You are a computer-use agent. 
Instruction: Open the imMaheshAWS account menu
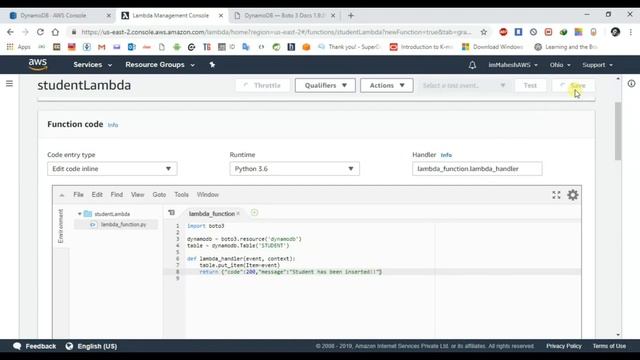pos(513,65)
